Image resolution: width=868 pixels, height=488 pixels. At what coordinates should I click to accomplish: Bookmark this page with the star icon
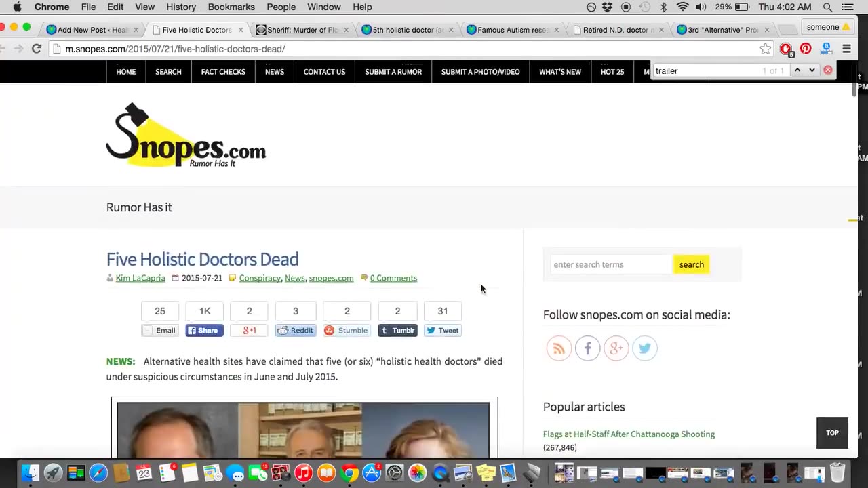tap(765, 49)
